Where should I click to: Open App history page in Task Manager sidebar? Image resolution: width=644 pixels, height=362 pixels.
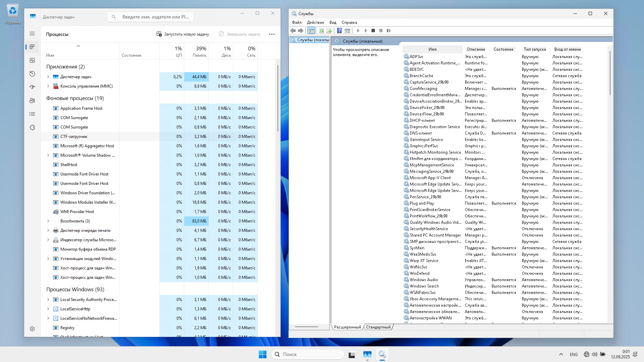pos(32,74)
